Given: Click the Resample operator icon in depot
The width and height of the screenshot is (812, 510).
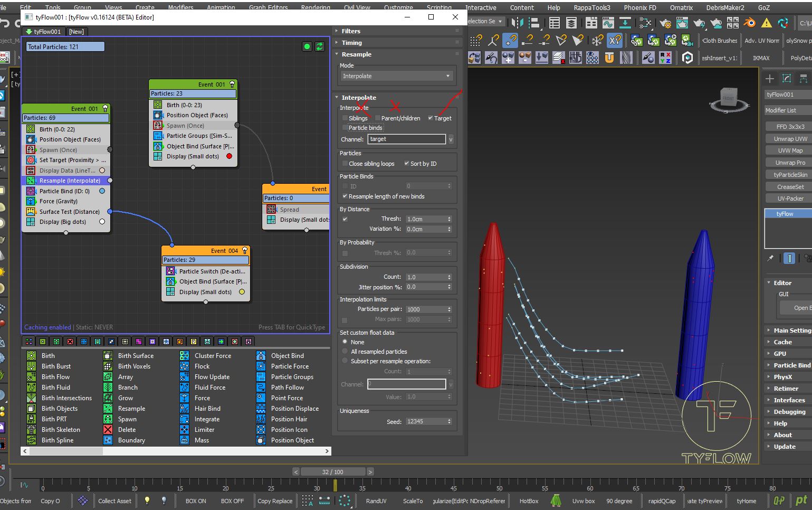Looking at the screenshot, I should (108, 409).
